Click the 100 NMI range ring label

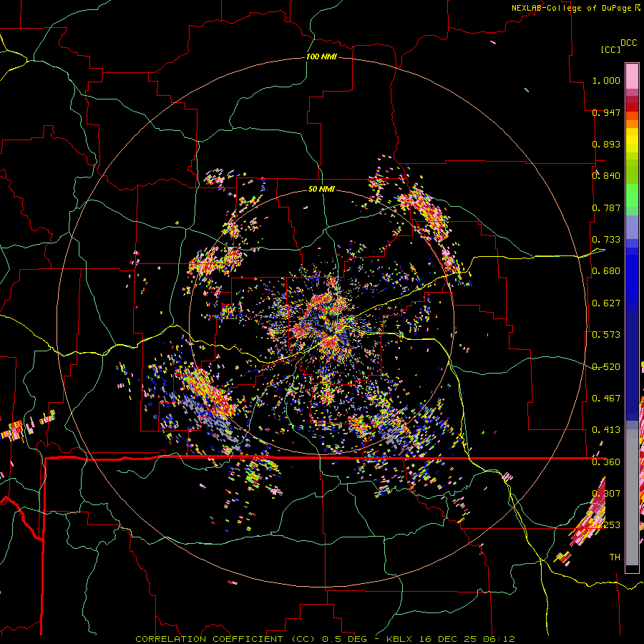[321, 57]
